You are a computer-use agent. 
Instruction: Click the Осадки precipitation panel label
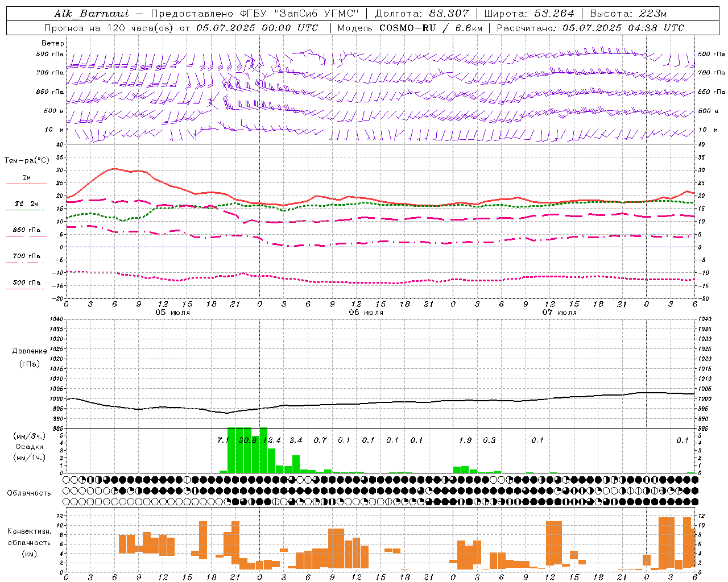coord(29,447)
